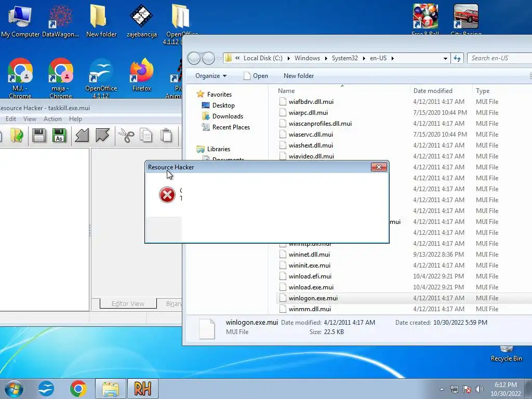Click the Action Center flag tray icon
The width and height of the screenshot is (532, 399).
[x=467, y=389]
